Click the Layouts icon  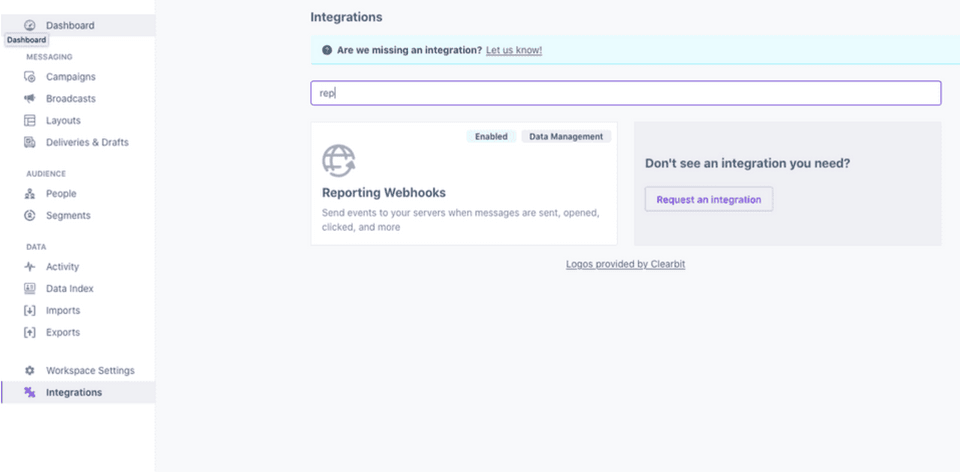(x=29, y=121)
